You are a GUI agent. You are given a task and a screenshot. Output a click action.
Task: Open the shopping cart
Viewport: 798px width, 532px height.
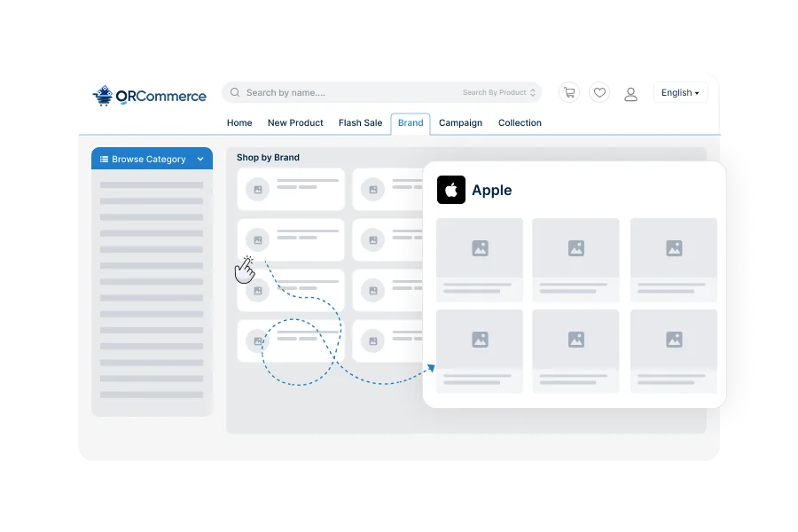coord(569,92)
